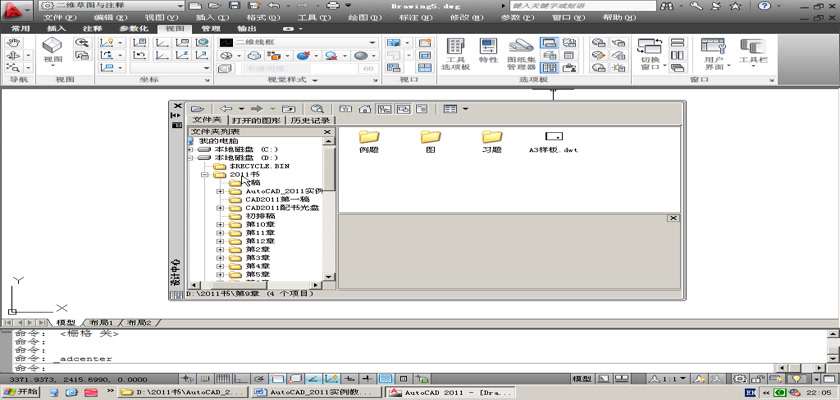Click the Save icon in the quick access toolbar
The width and height of the screenshot is (840, 400).
point(234,5)
